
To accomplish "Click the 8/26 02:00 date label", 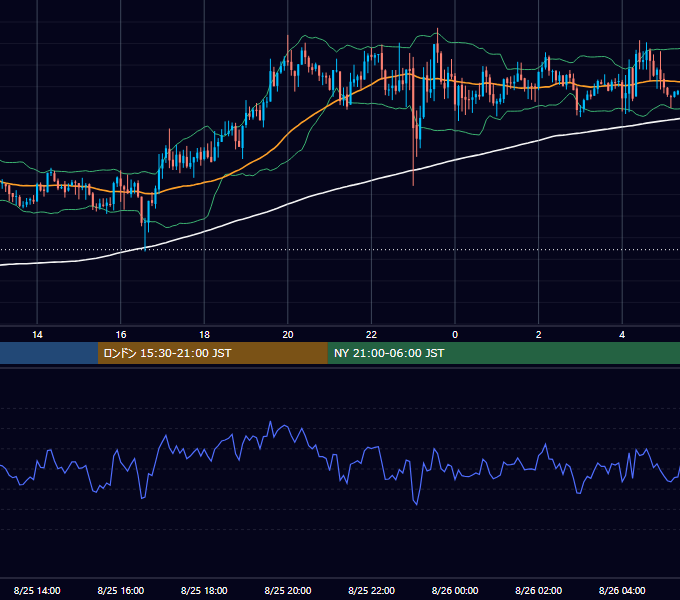I will [x=539, y=590].
